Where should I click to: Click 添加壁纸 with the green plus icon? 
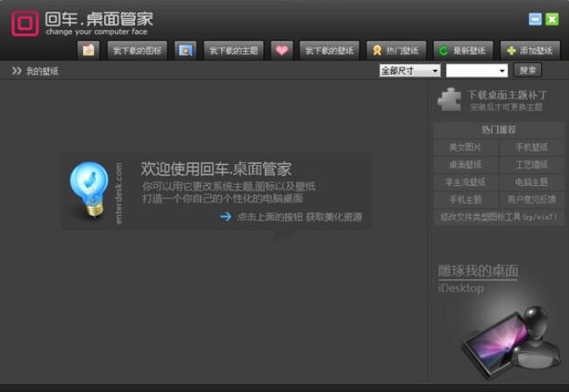(x=530, y=50)
